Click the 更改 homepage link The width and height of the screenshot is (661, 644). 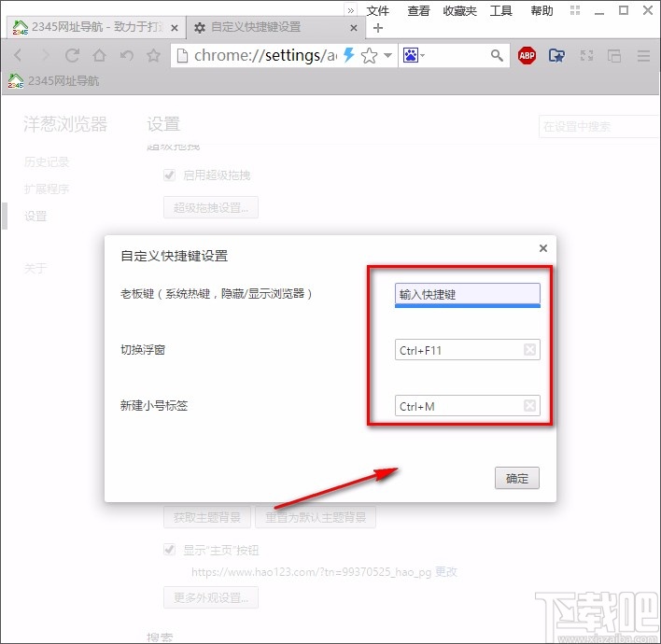click(x=446, y=572)
